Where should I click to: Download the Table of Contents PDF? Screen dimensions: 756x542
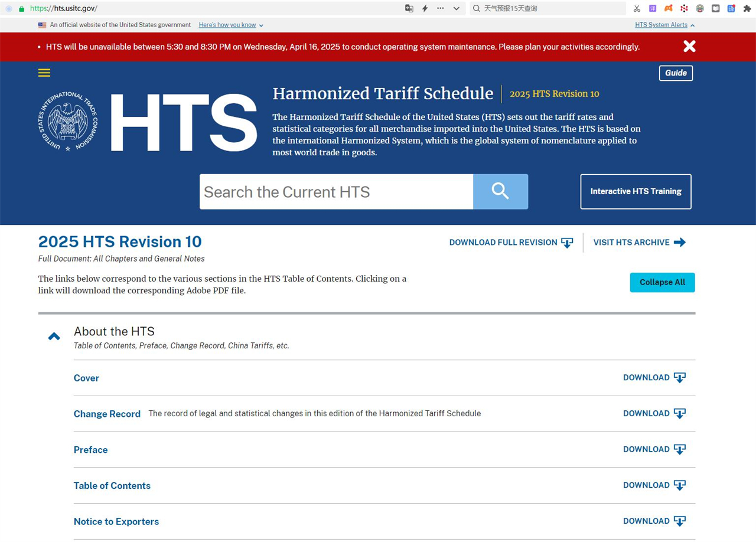pyautogui.click(x=654, y=486)
